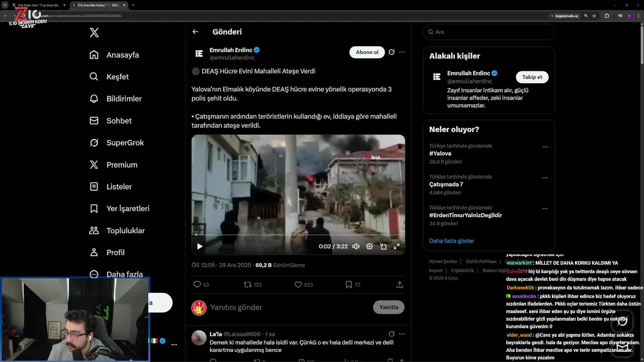644x362 pixels.
Task: Click the Grok icon on La'la's reply
Action: point(391,334)
